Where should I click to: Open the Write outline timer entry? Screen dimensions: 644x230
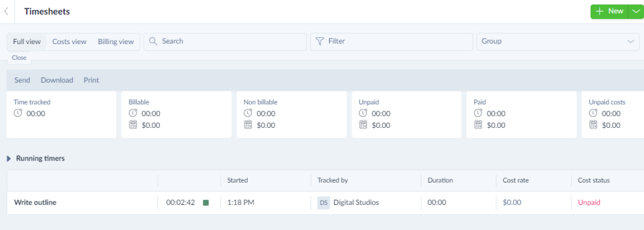(x=35, y=202)
